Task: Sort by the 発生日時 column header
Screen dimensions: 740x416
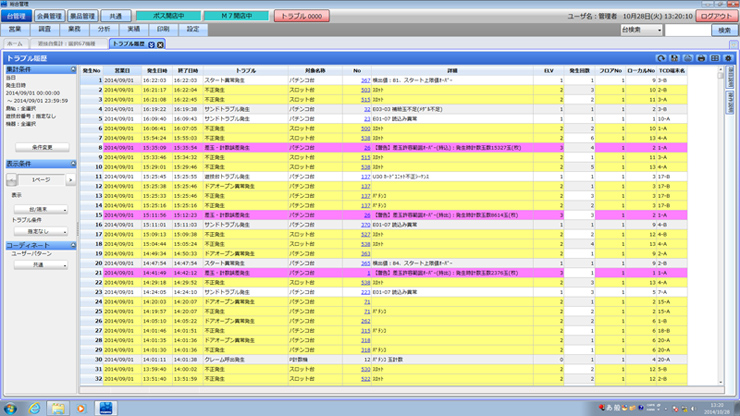Action: [157, 70]
